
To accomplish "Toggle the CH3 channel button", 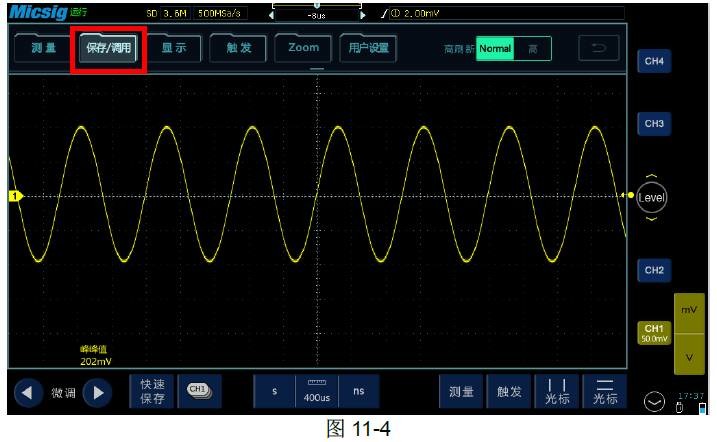I will 653,124.
